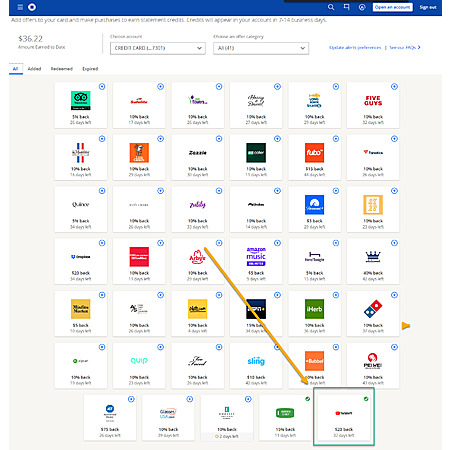Image resolution: width=450 pixels, height=450 pixels.
Task: Add the fubo $15 back offer plus icon
Action: coord(336,139)
